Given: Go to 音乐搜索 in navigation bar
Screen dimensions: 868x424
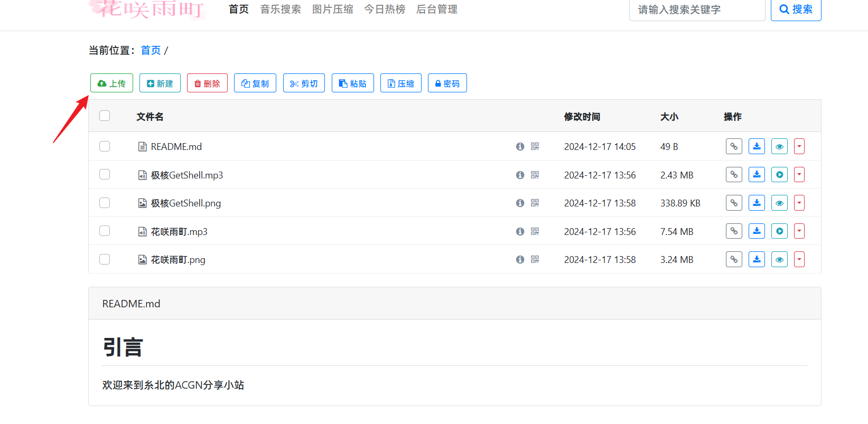Looking at the screenshot, I should pyautogui.click(x=281, y=10).
